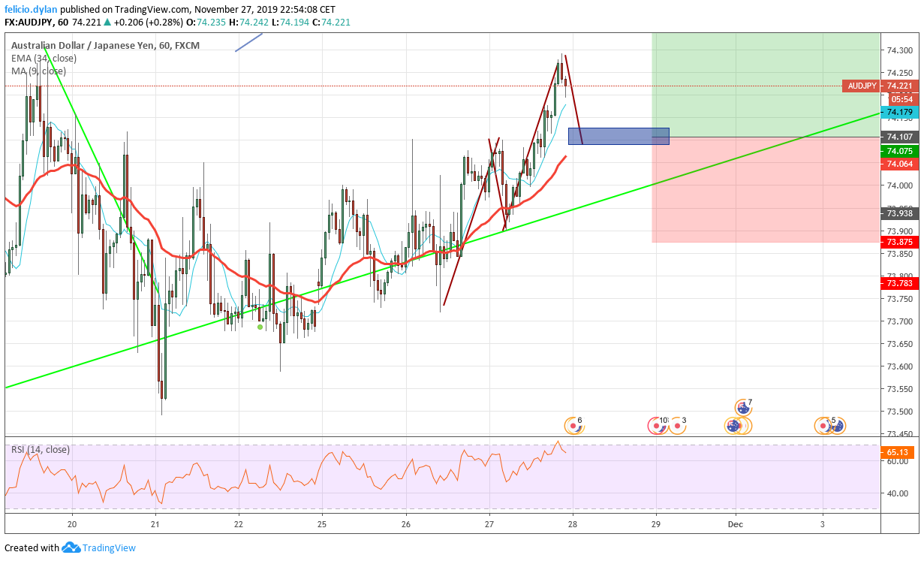
Task: Click the price axis label 73.700
Action: [x=900, y=321]
